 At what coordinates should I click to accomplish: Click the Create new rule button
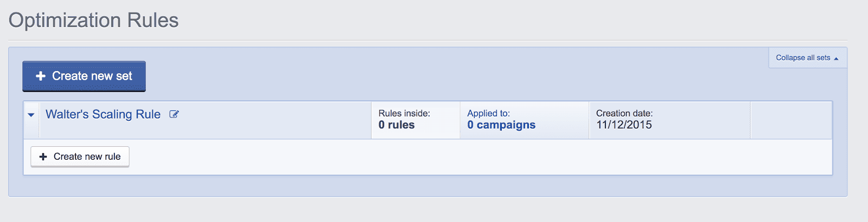(x=80, y=156)
